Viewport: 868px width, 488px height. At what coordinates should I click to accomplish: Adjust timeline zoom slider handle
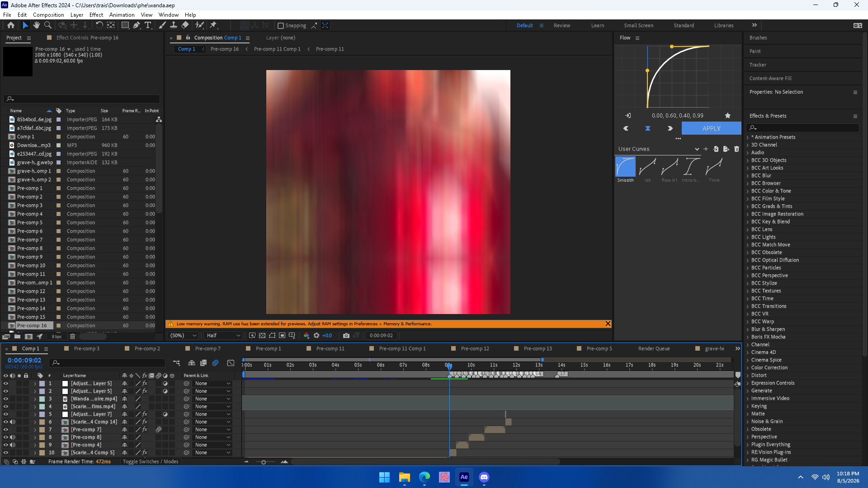pyautogui.click(x=264, y=462)
